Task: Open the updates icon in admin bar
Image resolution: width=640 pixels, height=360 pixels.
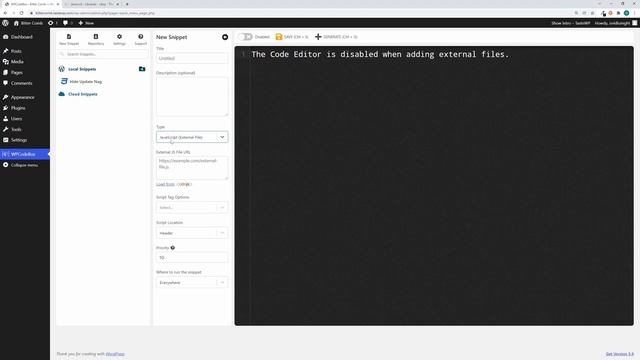Action: coord(51,23)
